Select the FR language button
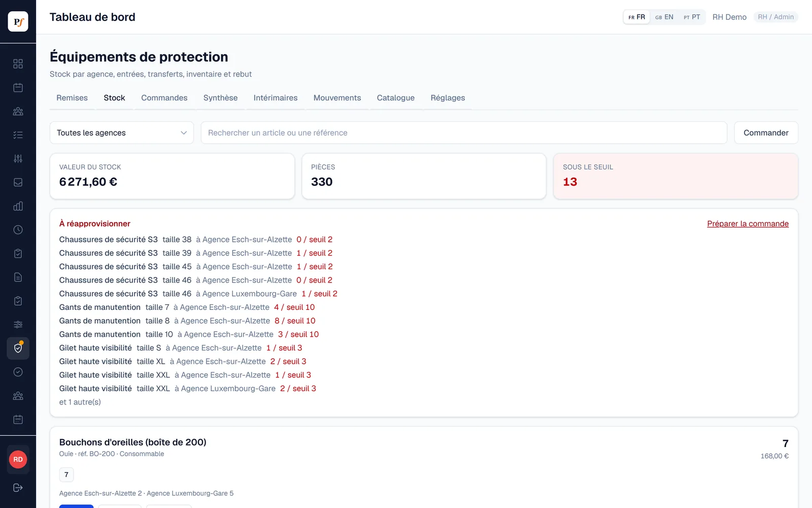Screen dimensions: 812x508 pos(637,17)
